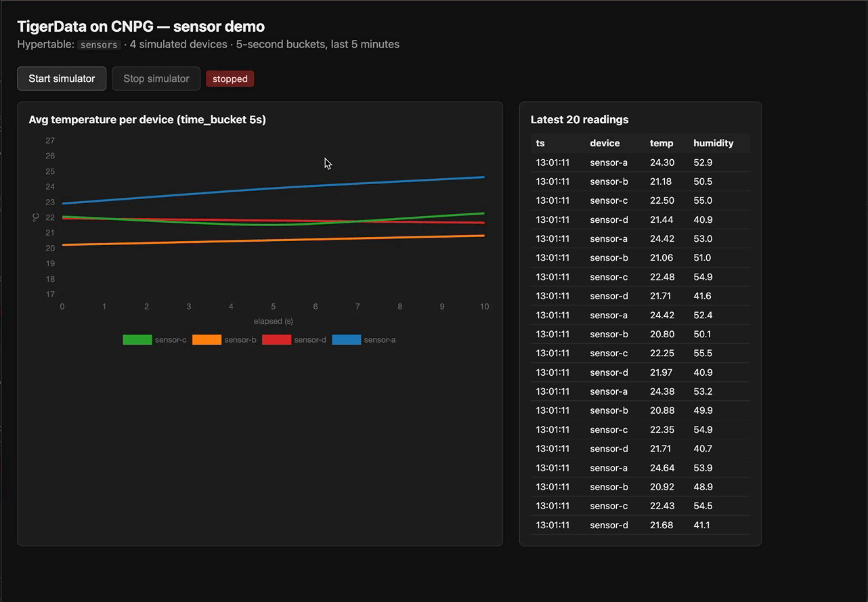
Task: Click temp value 21.68
Action: click(661, 525)
